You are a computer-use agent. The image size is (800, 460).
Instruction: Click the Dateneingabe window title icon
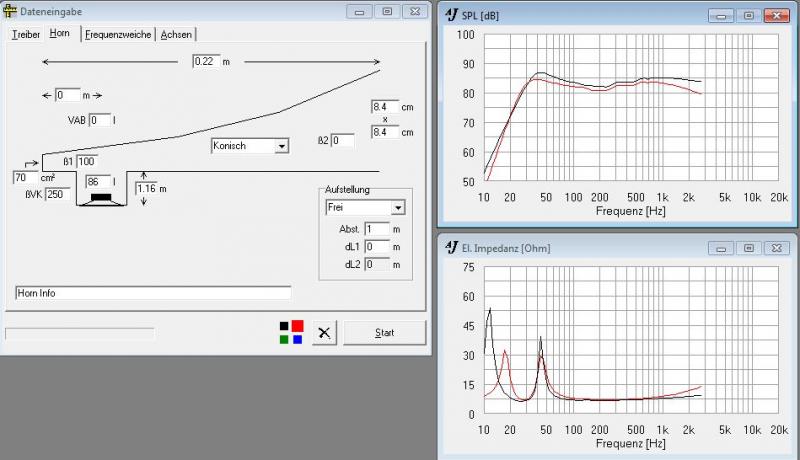pyautogui.click(x=9, y=11)
